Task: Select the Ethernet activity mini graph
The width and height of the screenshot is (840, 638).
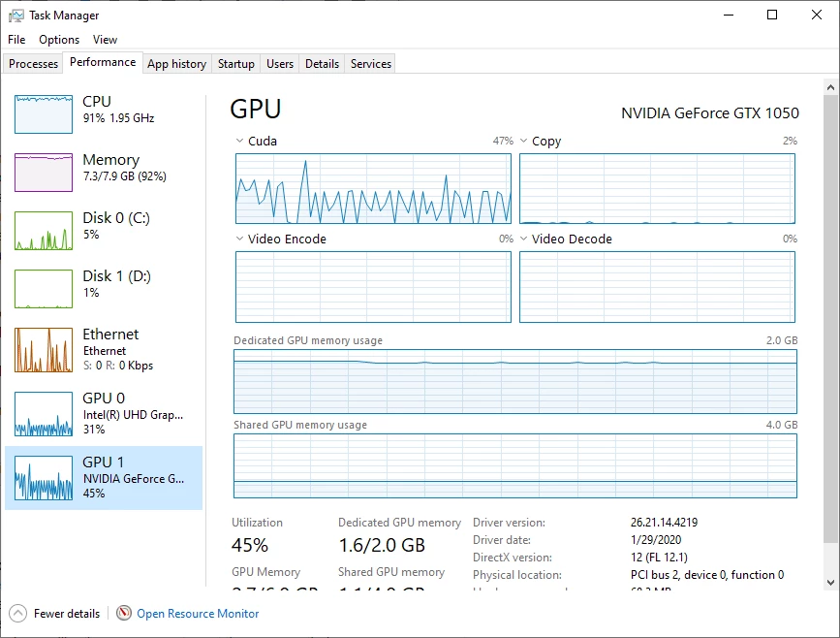Action: [44, 350]
